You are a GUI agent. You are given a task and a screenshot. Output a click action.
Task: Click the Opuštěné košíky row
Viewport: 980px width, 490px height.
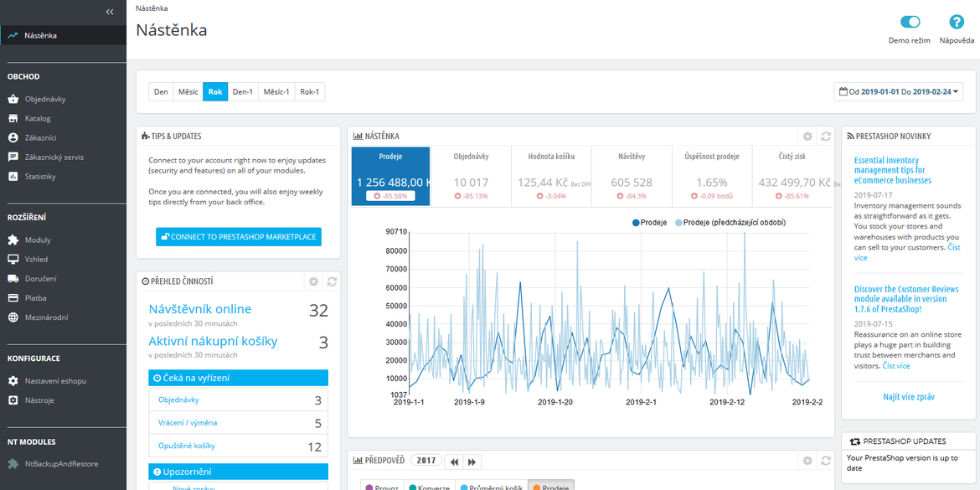point(239,446)
